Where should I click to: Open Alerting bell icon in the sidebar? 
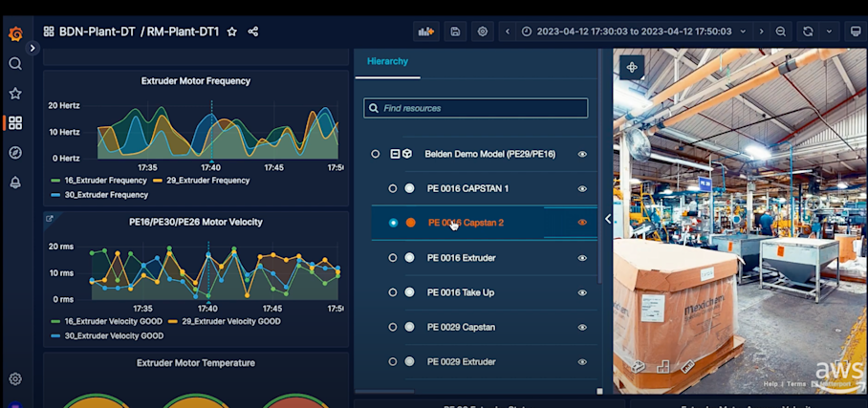point(15,183)
